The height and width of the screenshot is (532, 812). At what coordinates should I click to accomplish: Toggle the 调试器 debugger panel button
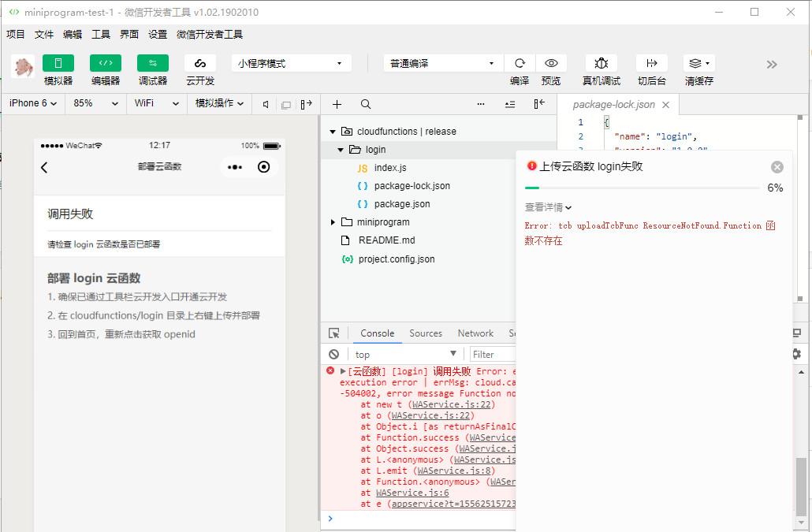pos(153,63)
